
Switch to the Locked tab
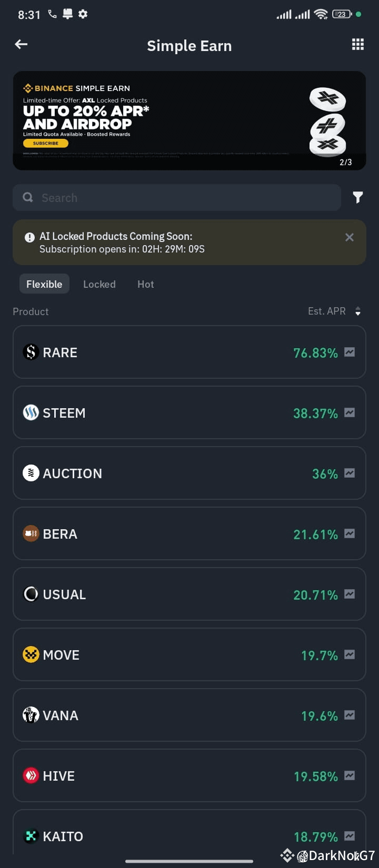pyautogui.click(x=99, y=284)
